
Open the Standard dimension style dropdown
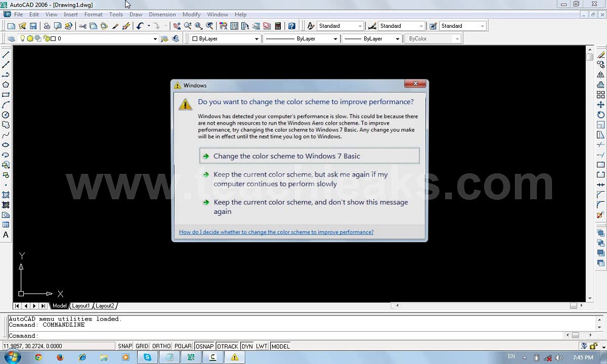pyautogui.click(x=421, y=26)
